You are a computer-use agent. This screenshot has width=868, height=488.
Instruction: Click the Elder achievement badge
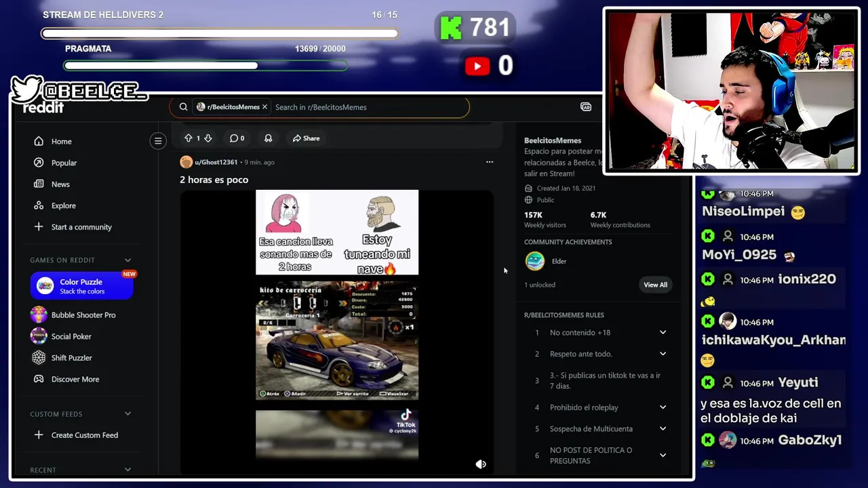[535, 261]
